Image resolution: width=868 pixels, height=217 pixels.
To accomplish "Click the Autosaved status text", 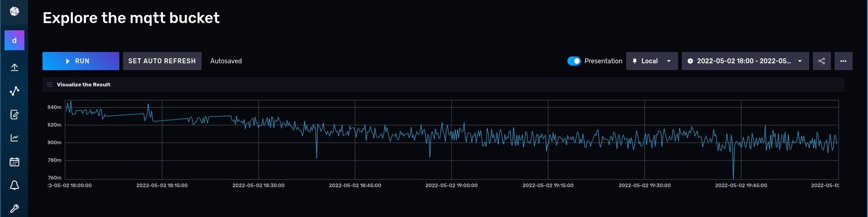I will tap(226, 61).
